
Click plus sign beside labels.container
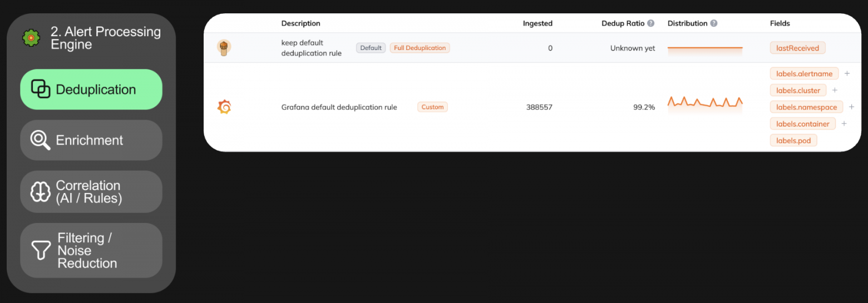pyautogui.click(x=844, y=123)
